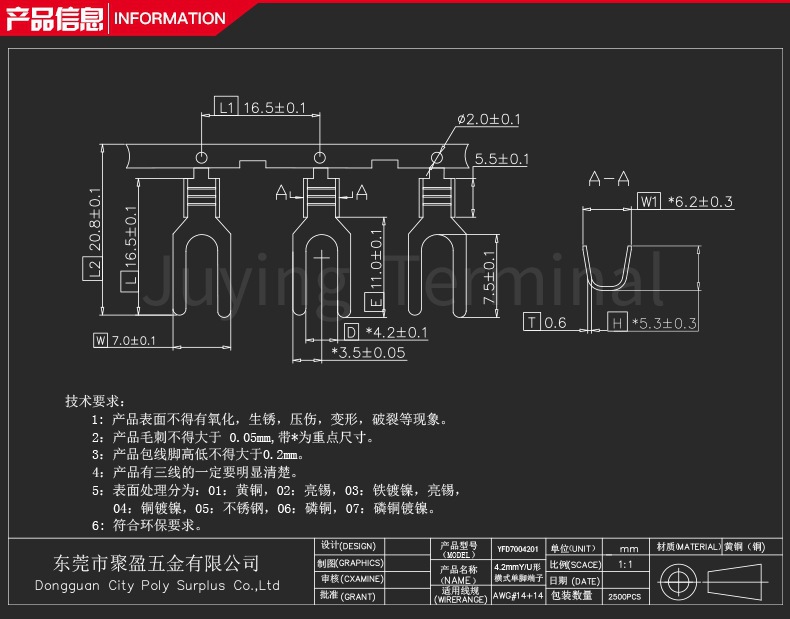Click the red 产品信息 header tab

click(53, 17)
